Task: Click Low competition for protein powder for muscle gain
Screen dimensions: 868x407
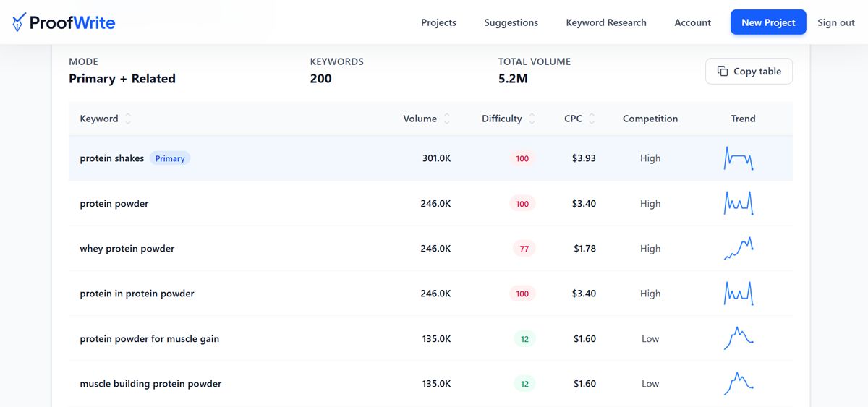Action: coord(650,338)
